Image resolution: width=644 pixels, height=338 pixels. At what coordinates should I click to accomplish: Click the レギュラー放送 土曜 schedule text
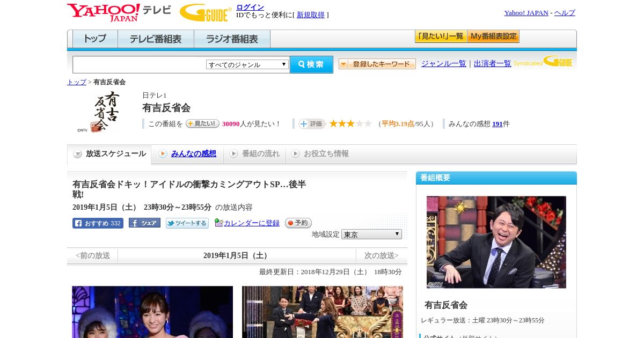pyautogui.click(x=482, y=320)
